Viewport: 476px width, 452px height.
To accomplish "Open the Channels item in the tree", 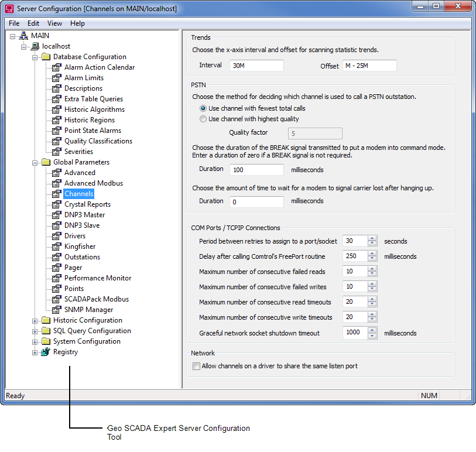I will [78, 193].
